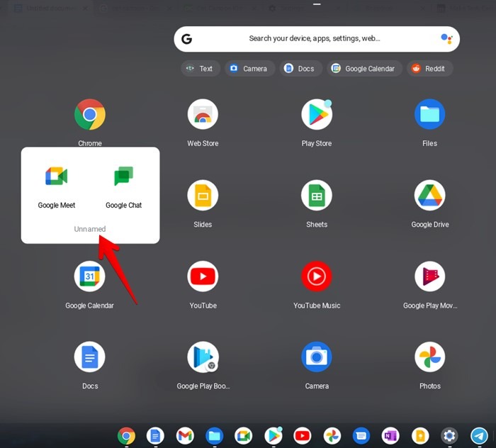The height and width of the screenshot is (448, 496).
Task: Open the Web Store app
Action: (203, 114)
